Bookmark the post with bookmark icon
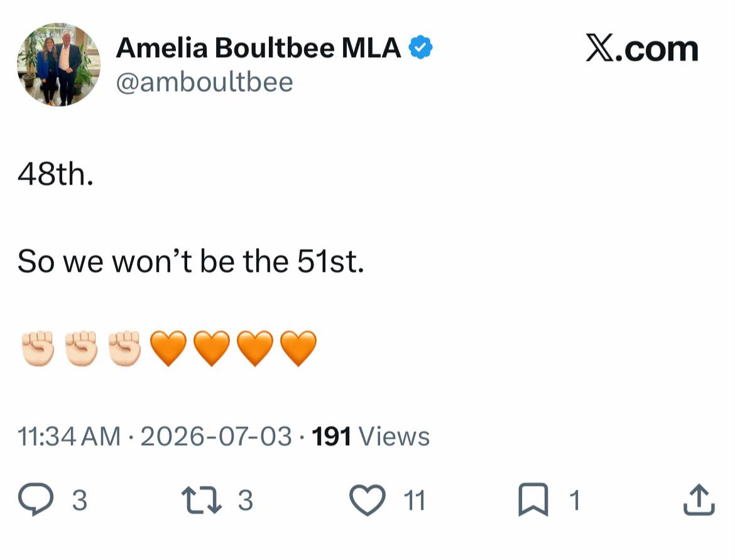 click(x=533, y=500)
